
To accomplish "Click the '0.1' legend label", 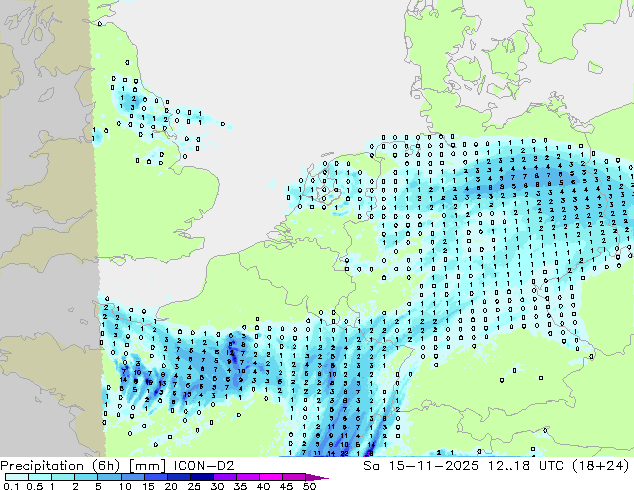I will (x=11, y=486).
